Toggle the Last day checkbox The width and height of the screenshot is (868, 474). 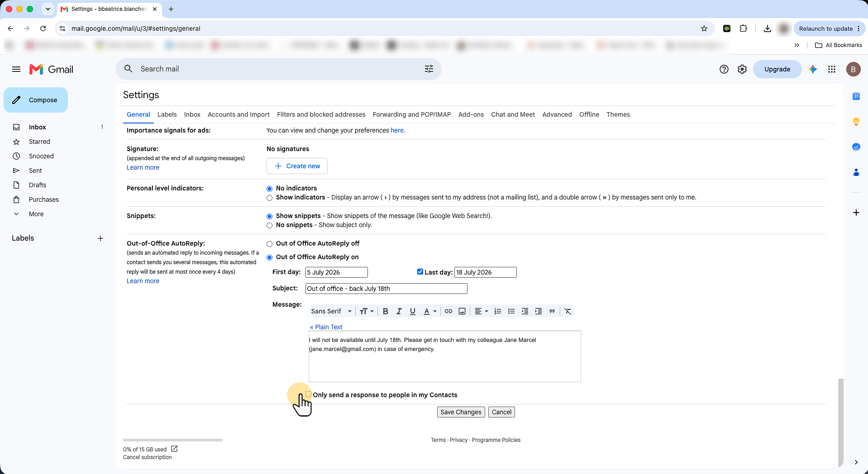(420, 272)
